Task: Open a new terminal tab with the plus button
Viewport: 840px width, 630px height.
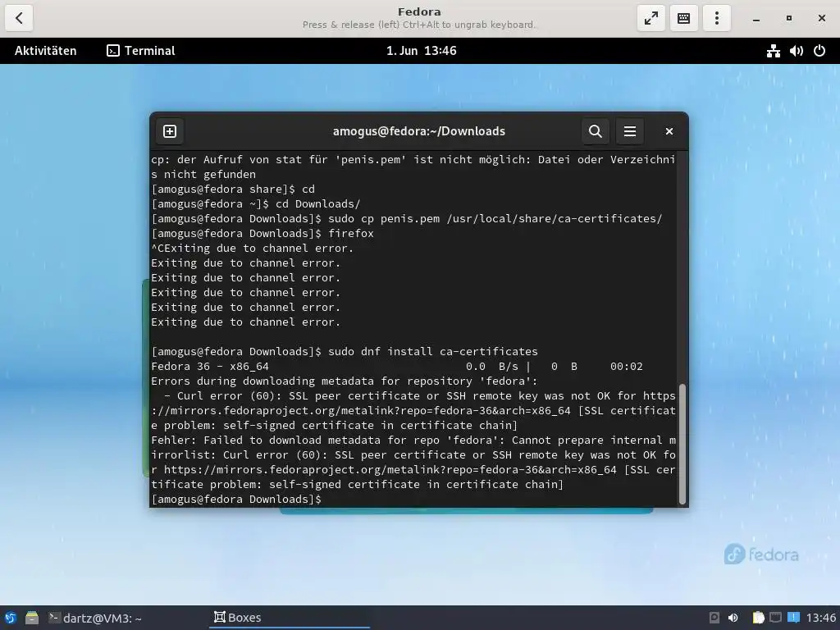Action: point(170,131)
